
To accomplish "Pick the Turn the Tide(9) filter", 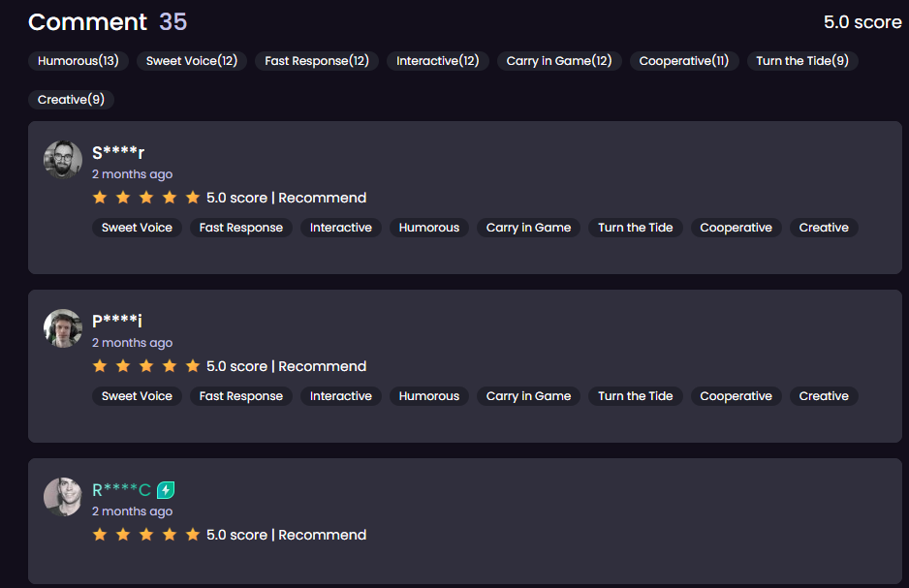I will [802, 61].
